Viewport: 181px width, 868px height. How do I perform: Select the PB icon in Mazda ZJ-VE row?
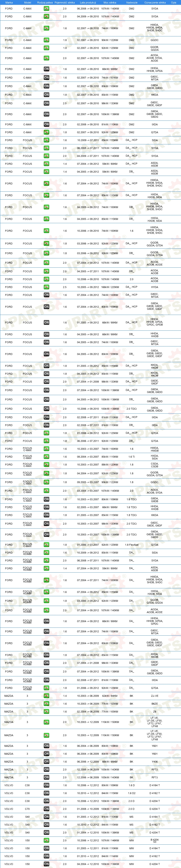click(x=47, y=696)
